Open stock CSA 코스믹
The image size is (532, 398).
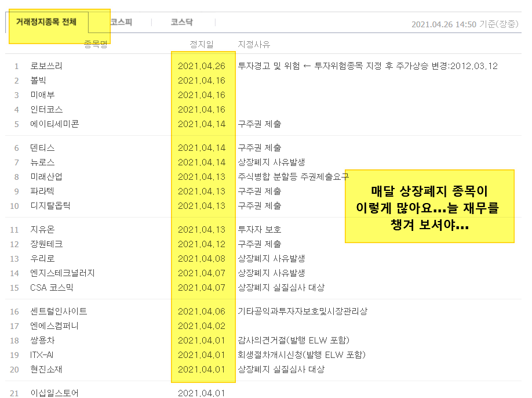52,288
